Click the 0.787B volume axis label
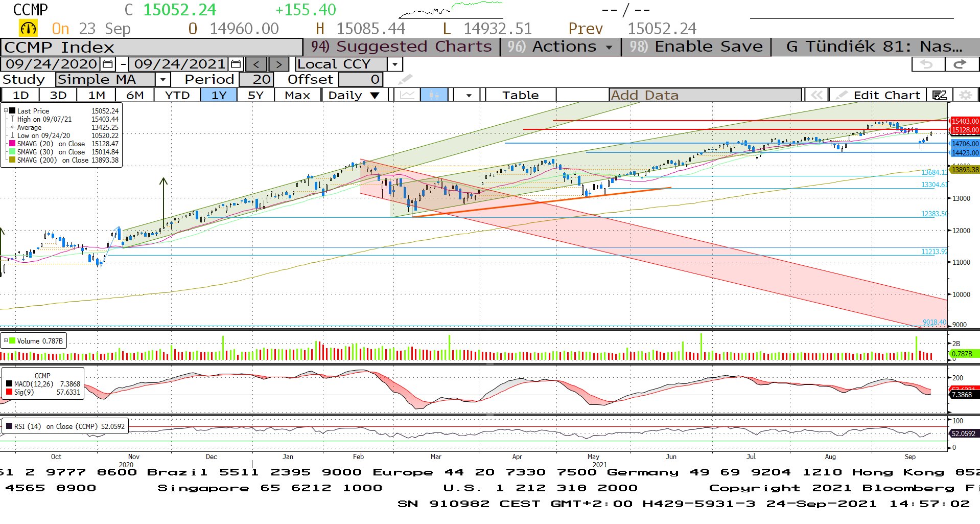The width and height of the screenshot is (980, 524). point(963,353)
